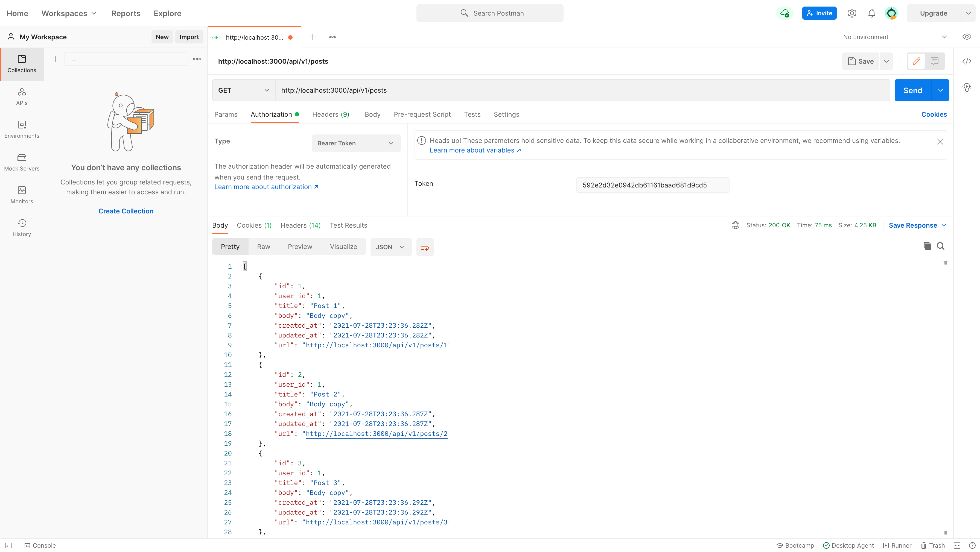980x552 pixels.
Task: Open the Pre-request Script tab
Action: coord(422,114)
